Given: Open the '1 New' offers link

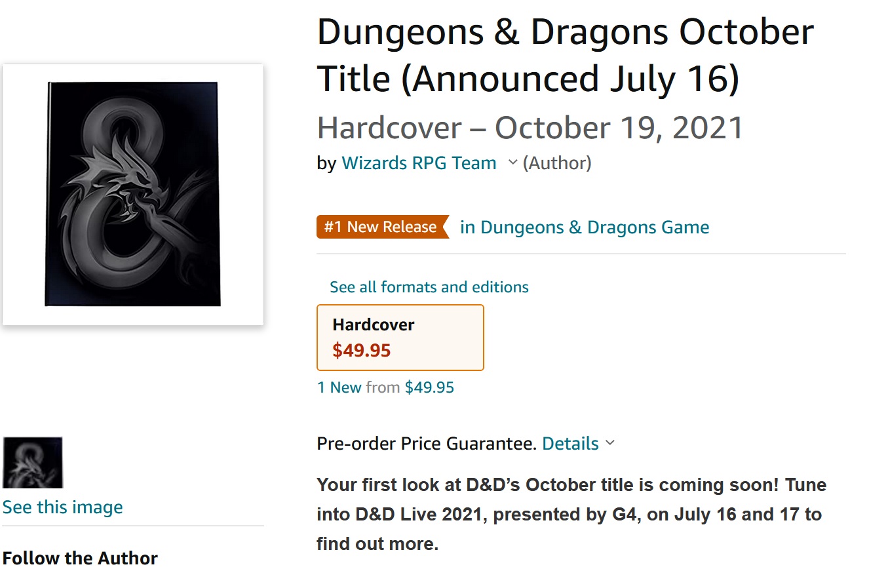Looking at the screenshot, I should pyautogui.click(x=339, y=387).
